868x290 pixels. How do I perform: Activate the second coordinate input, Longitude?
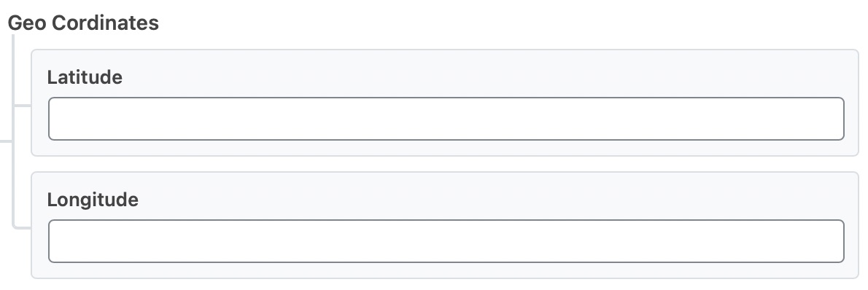[446, 240]
